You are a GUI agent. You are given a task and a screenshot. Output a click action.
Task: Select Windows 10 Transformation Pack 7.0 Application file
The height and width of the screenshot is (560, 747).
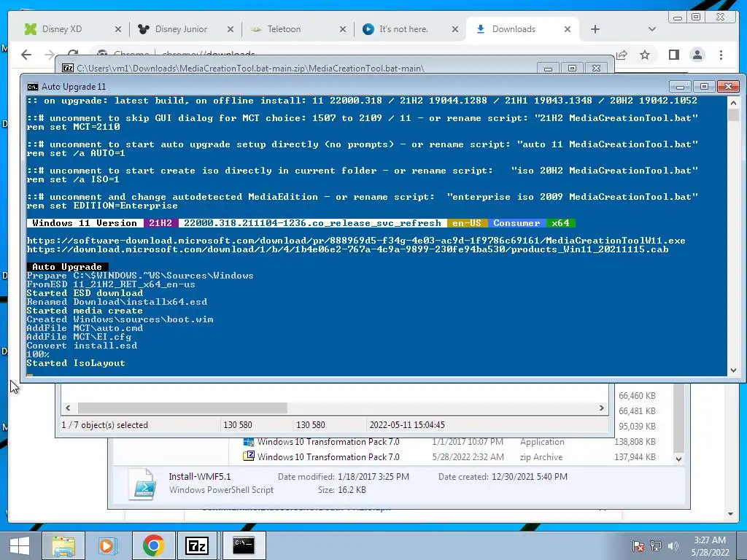pos(329,441)
